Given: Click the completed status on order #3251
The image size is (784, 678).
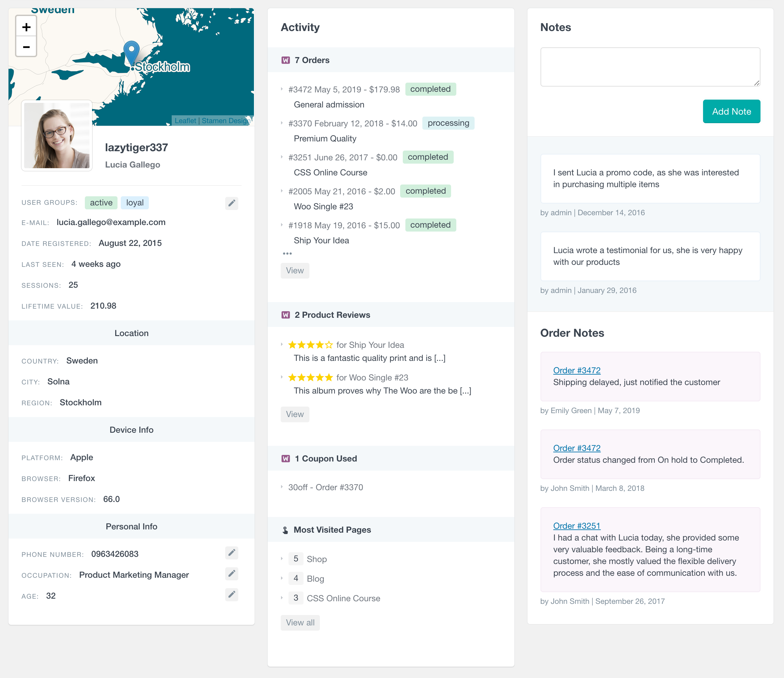Looking at the screenshot, I should coord(428,157).
